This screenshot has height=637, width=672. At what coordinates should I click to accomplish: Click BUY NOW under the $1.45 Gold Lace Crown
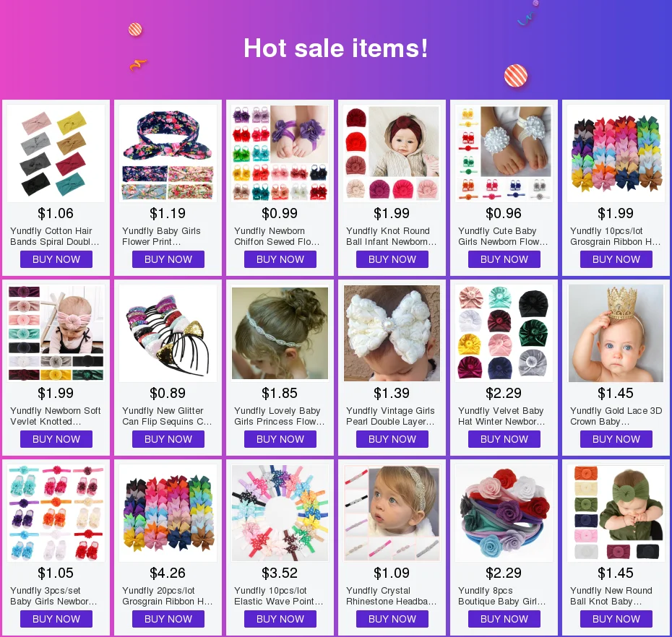pos(616,439)
